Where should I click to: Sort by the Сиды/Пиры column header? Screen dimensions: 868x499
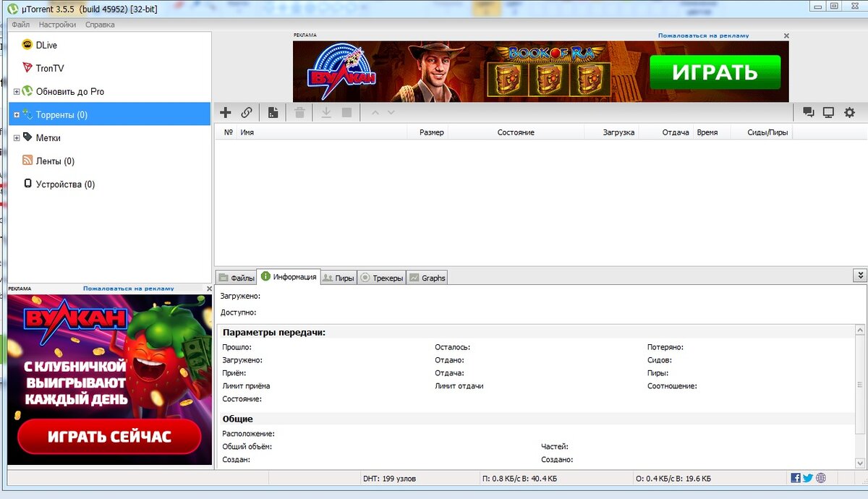(x=761, y=132)
